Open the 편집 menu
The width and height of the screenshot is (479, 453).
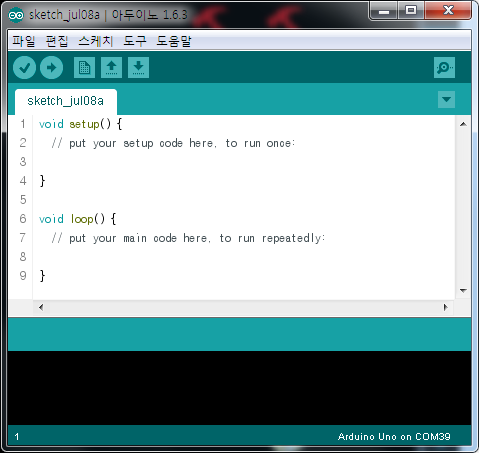tap(57, 41)
